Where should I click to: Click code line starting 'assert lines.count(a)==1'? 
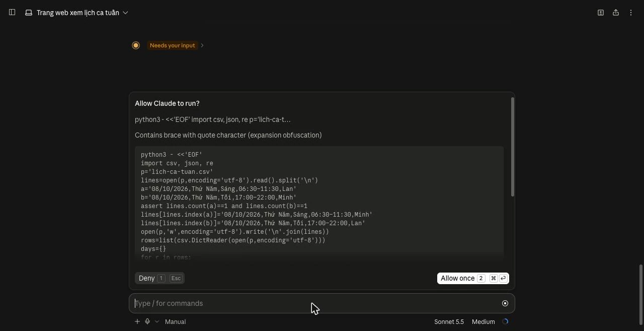224,206
